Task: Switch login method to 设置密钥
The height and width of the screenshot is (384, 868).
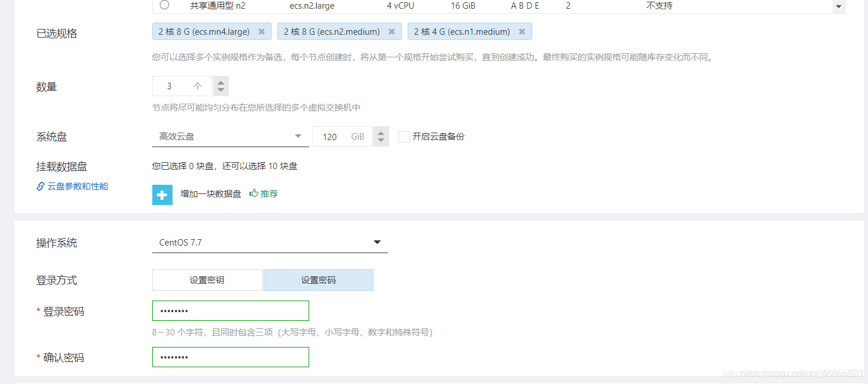Action: tap(207, 280)
